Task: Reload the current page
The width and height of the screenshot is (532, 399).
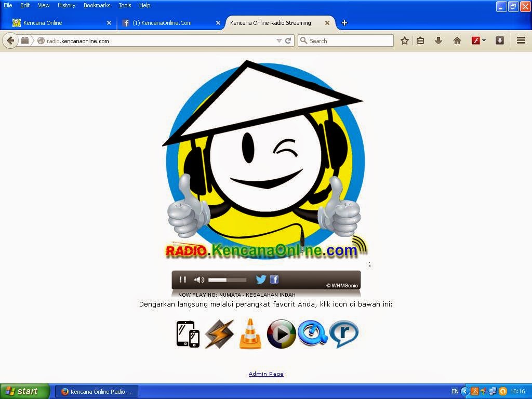Action: coord(288,41)
